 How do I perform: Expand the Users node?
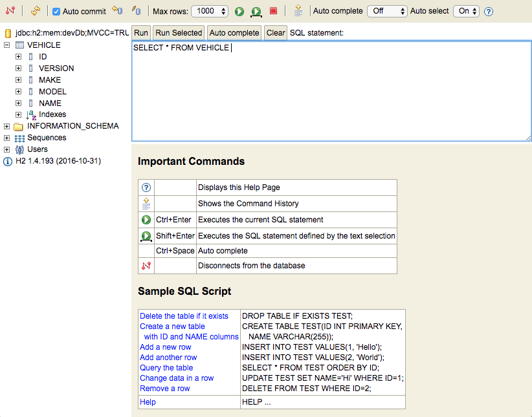(6, 149)
